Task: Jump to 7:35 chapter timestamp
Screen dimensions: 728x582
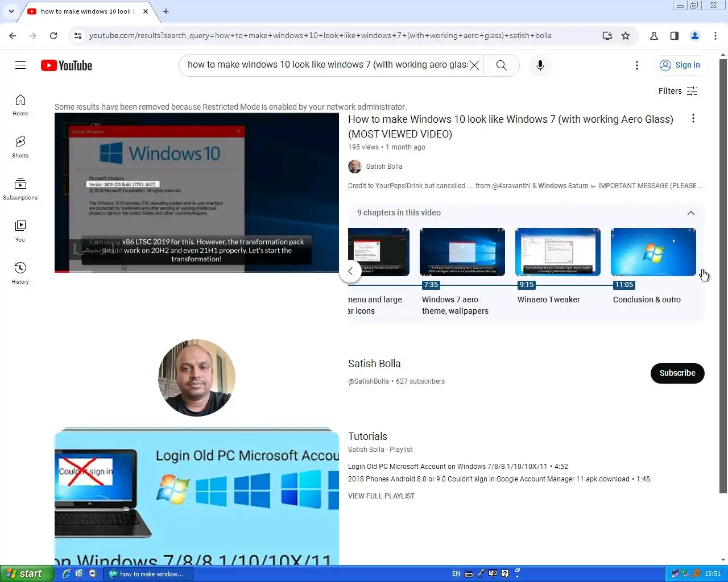Action: point(431,285)
